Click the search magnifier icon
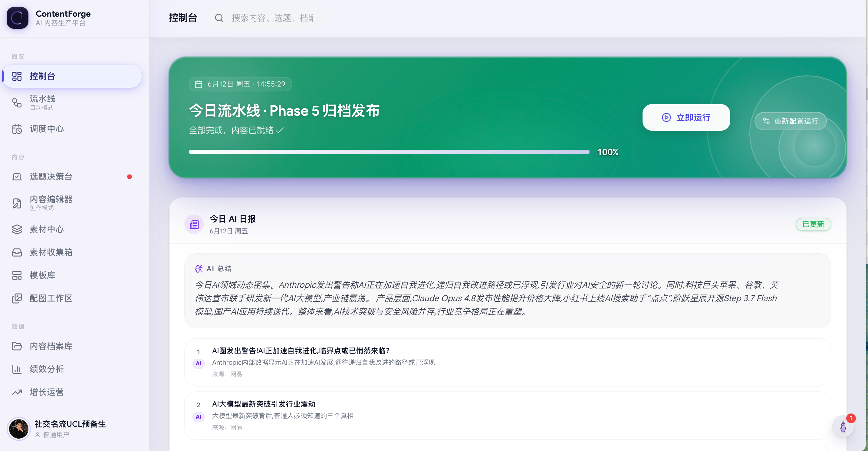Image resolution: width=868 pixels, height=451 pixels. (219, 18)
